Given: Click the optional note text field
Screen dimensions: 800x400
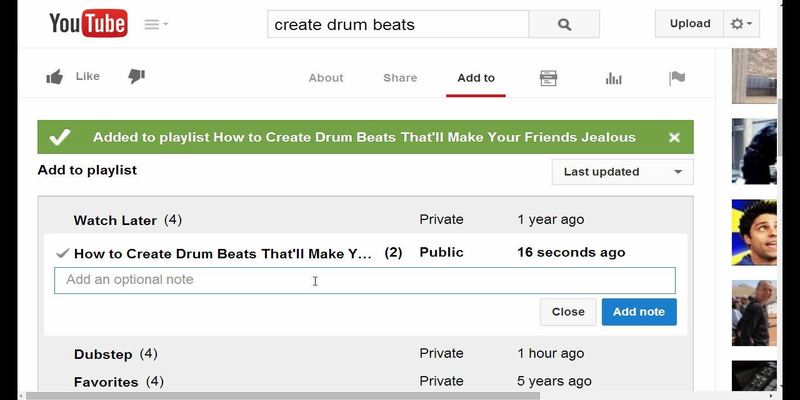Looking at the screenshot, I should (364, 280).
